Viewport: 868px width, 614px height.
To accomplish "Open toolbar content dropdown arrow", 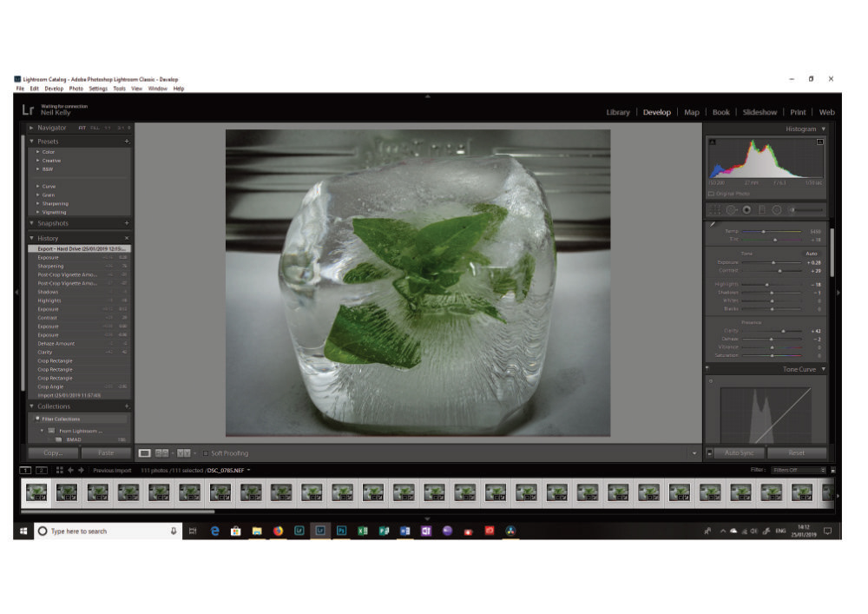I will [694, 453].
